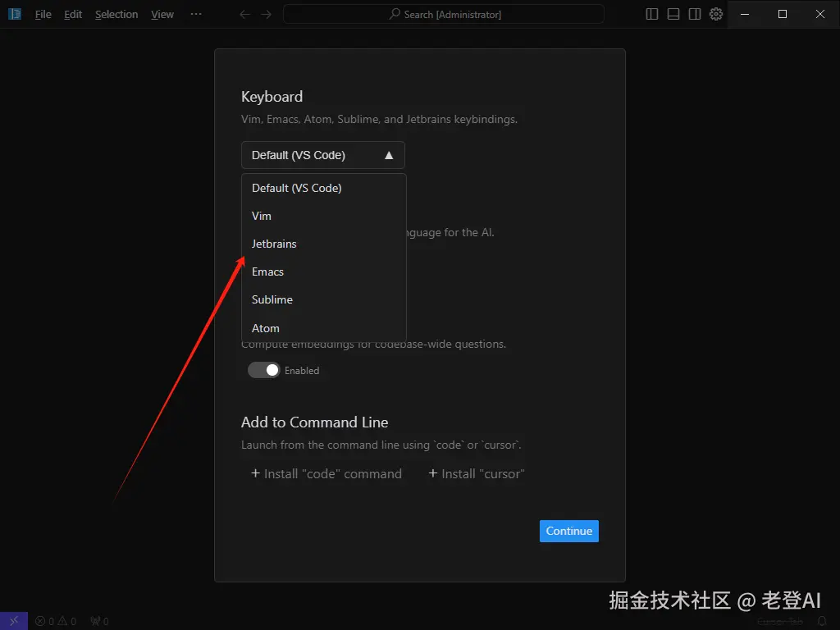
Task: Open the View menu
Action: [x=162, y=15]
